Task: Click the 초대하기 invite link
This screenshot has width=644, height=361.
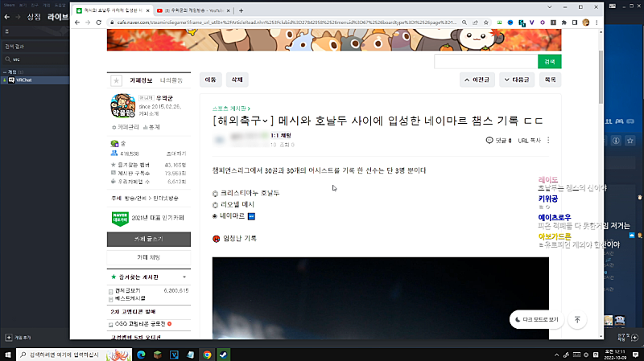Action: pyautogui.click(x=176, y=154)
